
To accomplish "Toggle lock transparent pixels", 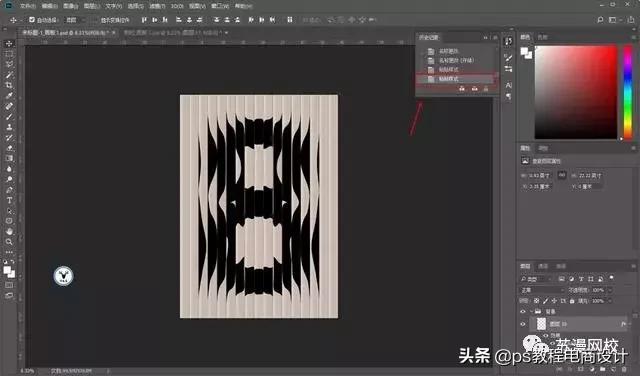I will coord(536,301).
